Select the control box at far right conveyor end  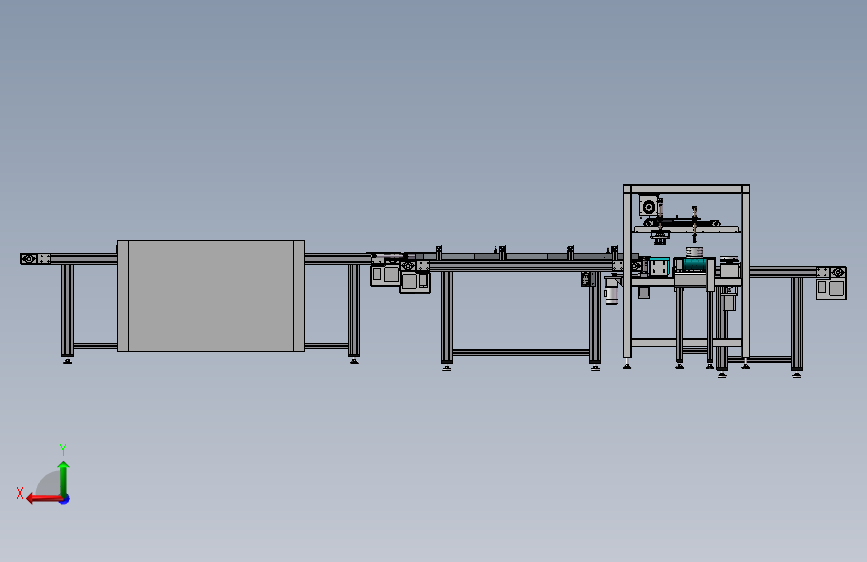pyautogui.click(x=831, y=289)
